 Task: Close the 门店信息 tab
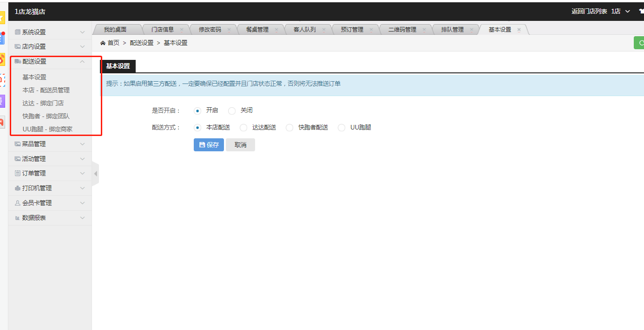[182, 30]
